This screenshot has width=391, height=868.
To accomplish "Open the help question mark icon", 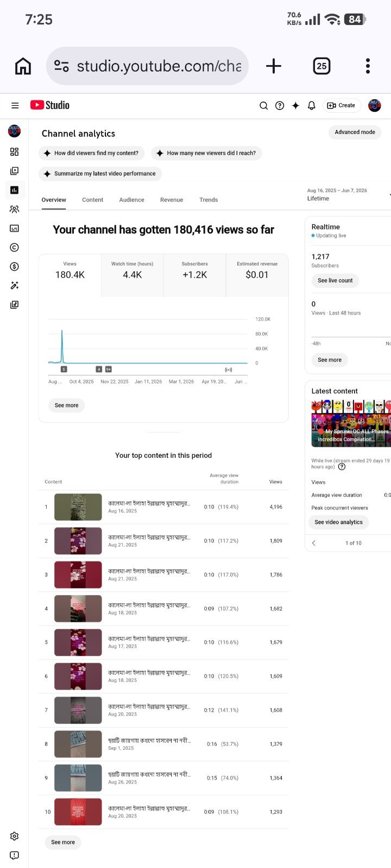I will tap(280, 106).
